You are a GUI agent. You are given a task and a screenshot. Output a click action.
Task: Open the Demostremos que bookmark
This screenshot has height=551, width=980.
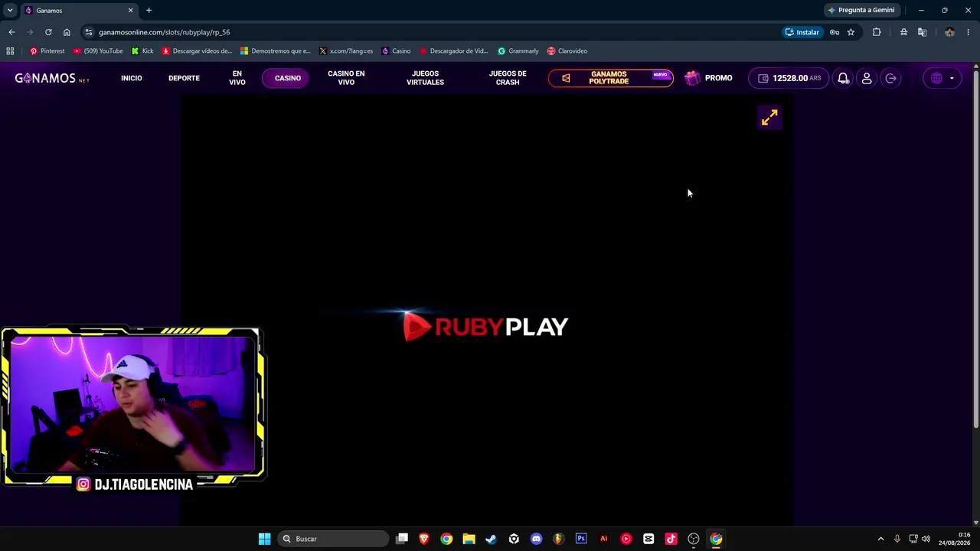(276, 51)
